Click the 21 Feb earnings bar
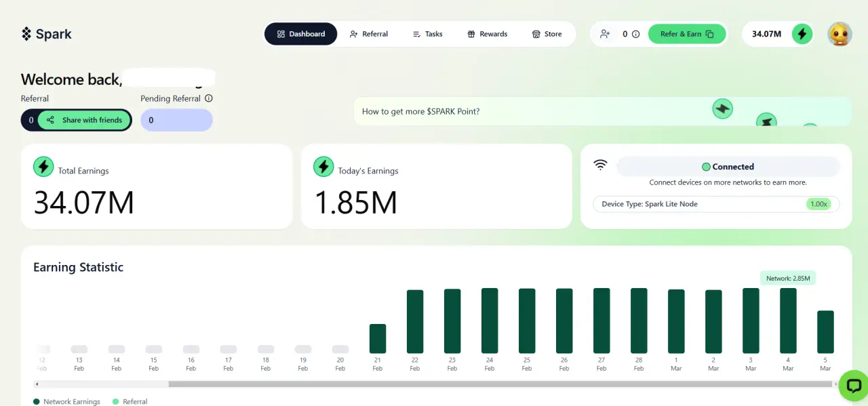This screenshot has height=406, width=868. coord(378,338)
